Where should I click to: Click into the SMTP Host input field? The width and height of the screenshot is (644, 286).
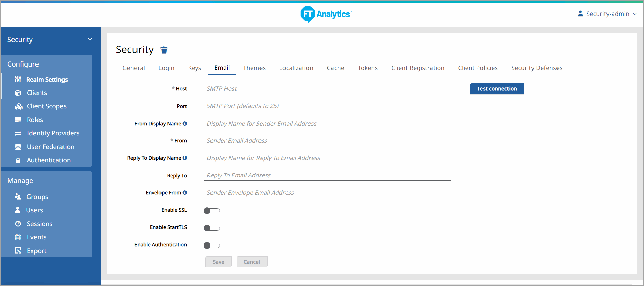tap(327, 89)
